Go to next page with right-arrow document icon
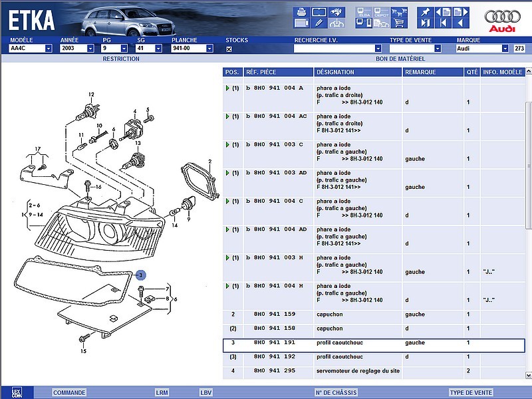 [461, 12]
